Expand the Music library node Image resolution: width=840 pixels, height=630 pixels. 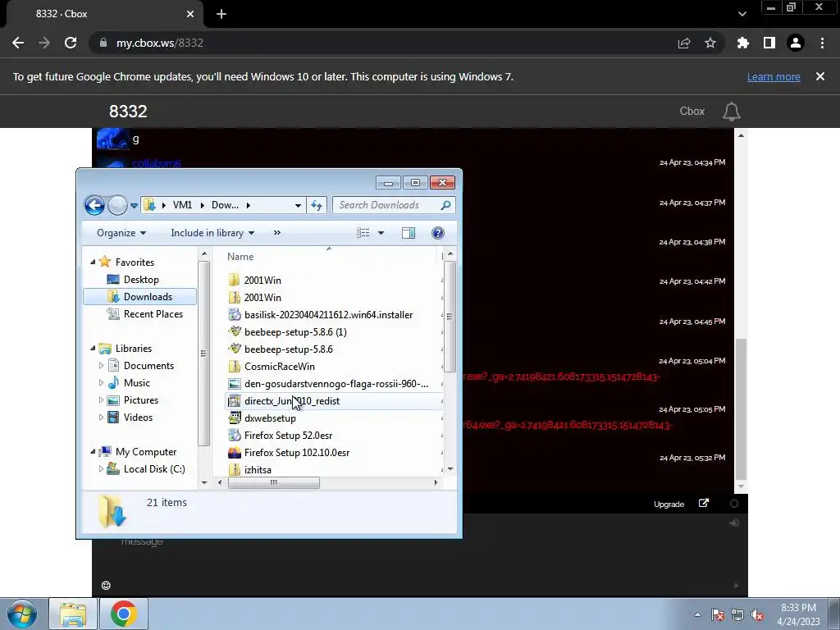click(x=101, y=383)
